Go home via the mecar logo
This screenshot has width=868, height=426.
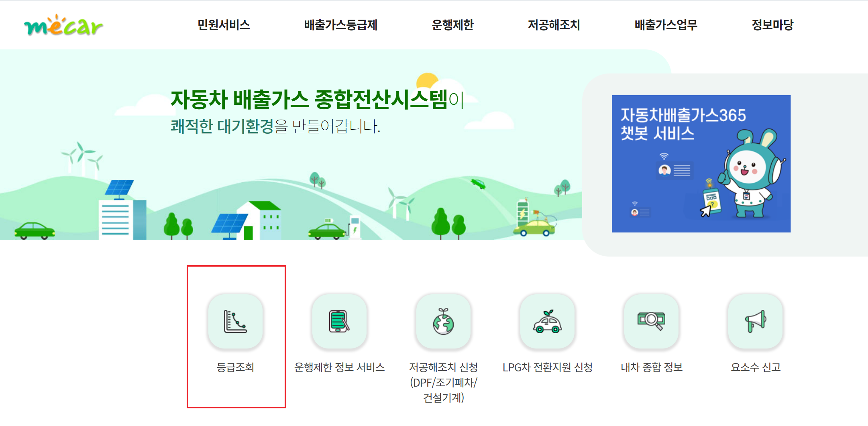point(63,25)
